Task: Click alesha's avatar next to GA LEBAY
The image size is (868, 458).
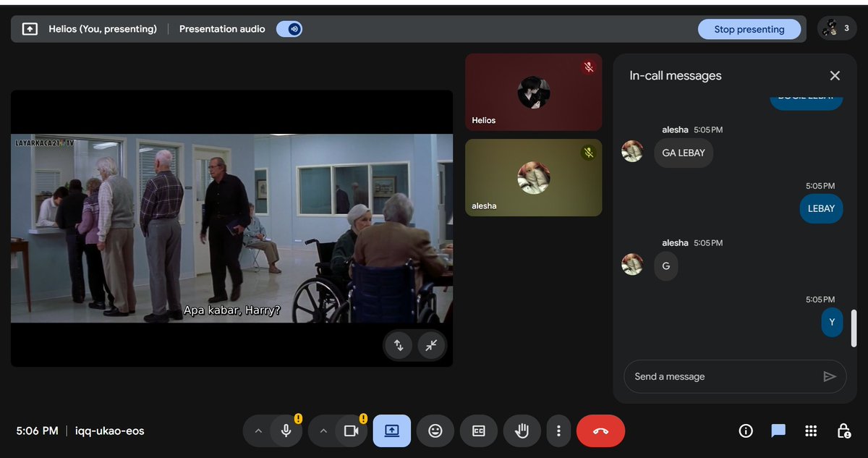Action: [632, 151]
